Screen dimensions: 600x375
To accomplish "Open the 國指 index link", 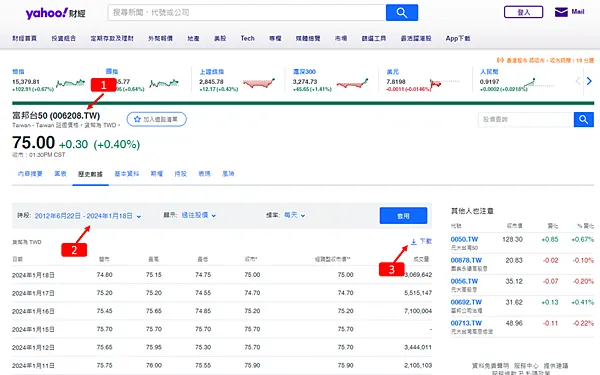I will click(x=112, y=72).
